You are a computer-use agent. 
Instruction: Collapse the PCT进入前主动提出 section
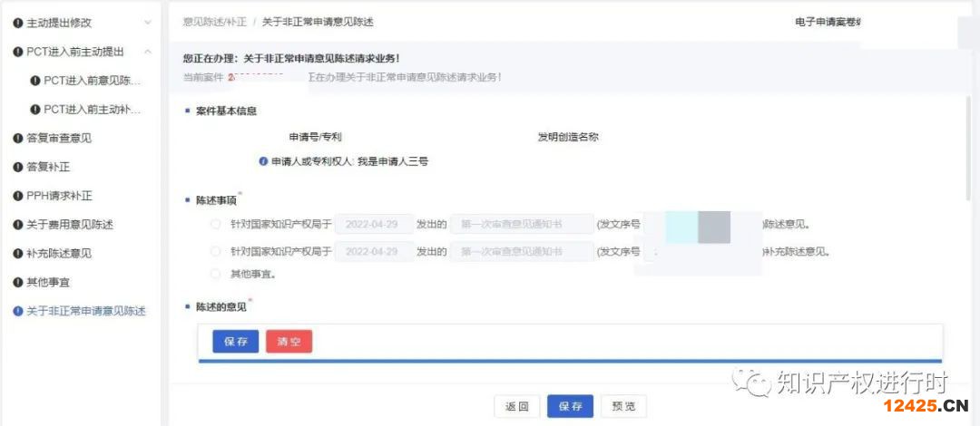click(x=148, y=52)
